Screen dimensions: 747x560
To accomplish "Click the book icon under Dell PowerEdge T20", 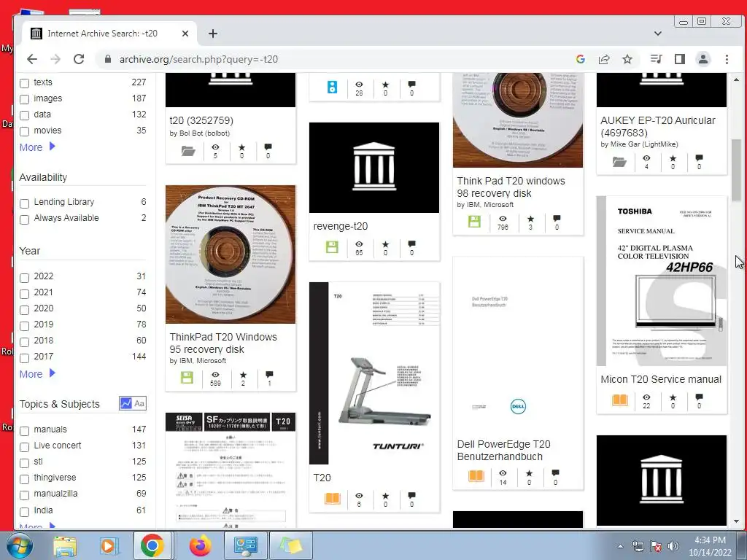I will (x=476, y=475).
